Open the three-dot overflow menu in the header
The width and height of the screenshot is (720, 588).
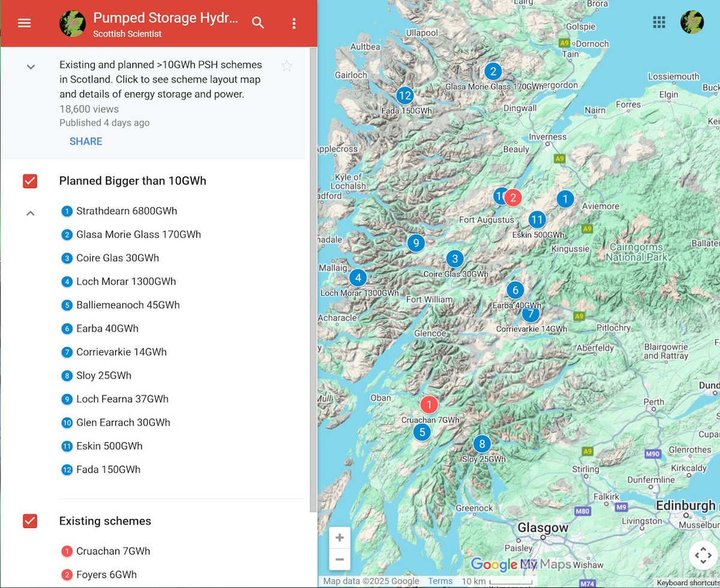coord(294,23)
